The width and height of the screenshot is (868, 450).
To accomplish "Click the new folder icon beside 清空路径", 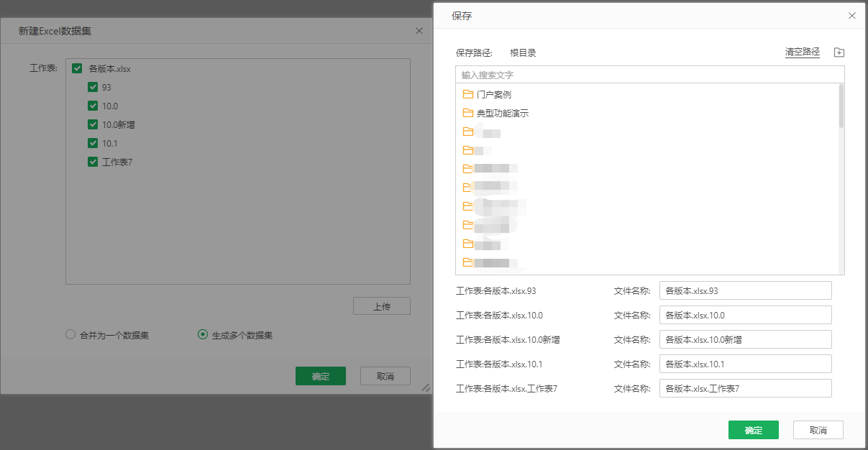I will (x=839, y=52).
